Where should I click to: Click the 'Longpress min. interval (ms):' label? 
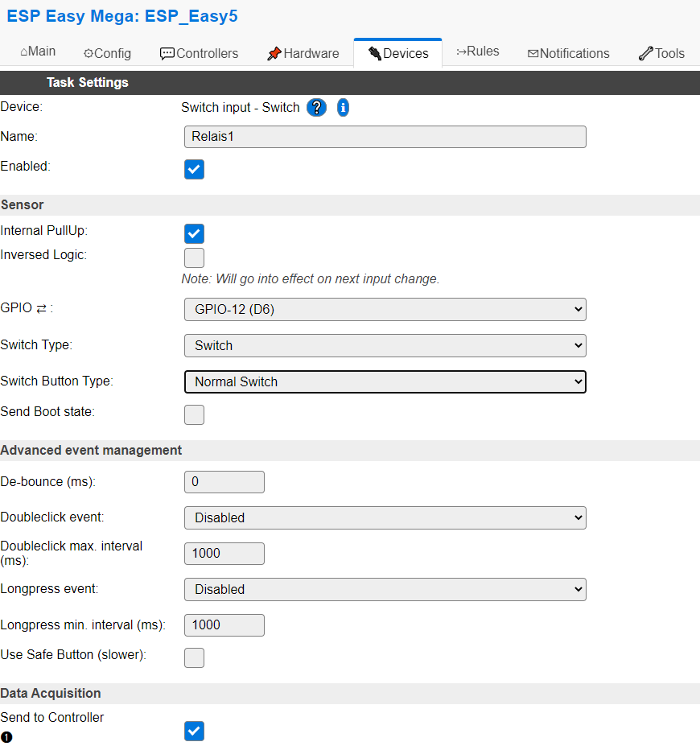pos(83,625)
